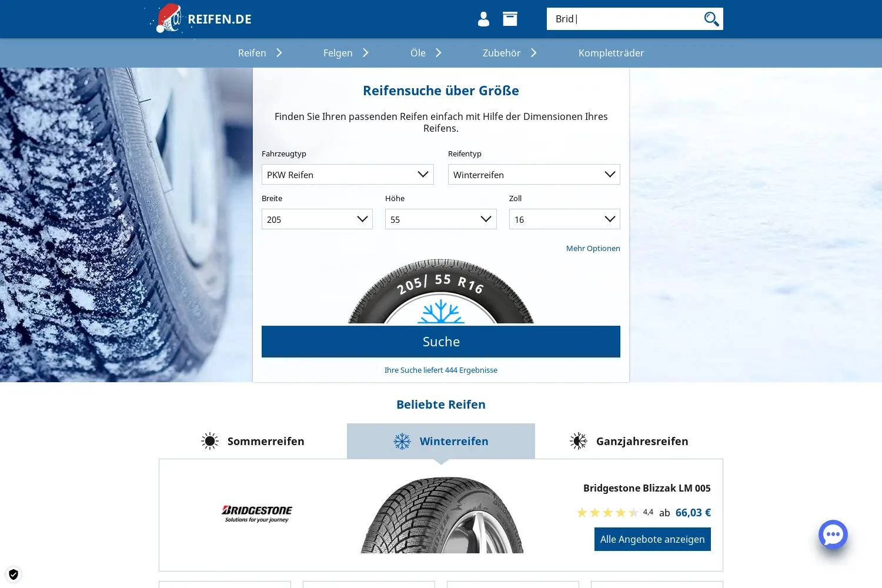Open the Breite dropdown showing 205

317,219
